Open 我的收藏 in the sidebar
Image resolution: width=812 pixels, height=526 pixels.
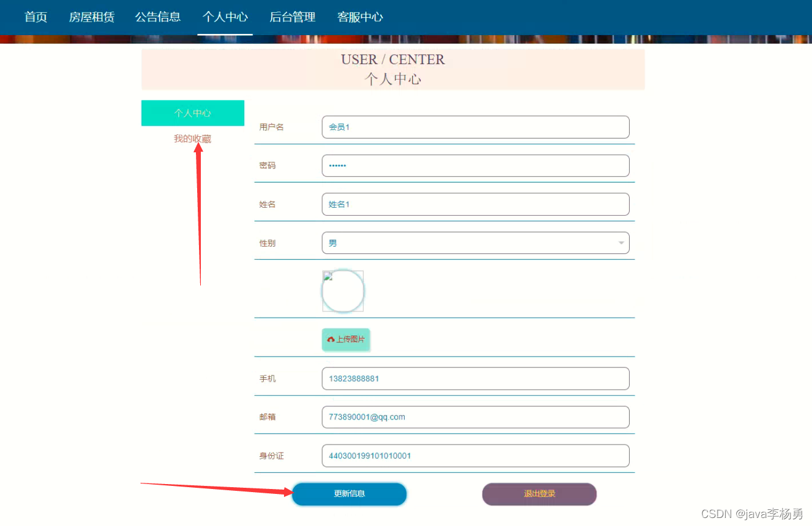pyautogui.click(x=192, y=139)
